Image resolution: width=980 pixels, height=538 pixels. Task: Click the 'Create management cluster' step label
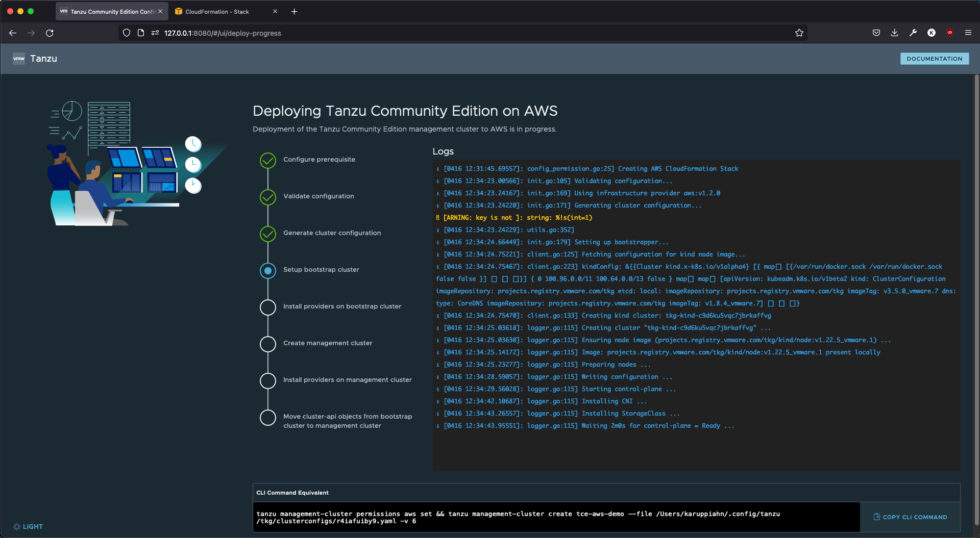(x=328, y=343)
